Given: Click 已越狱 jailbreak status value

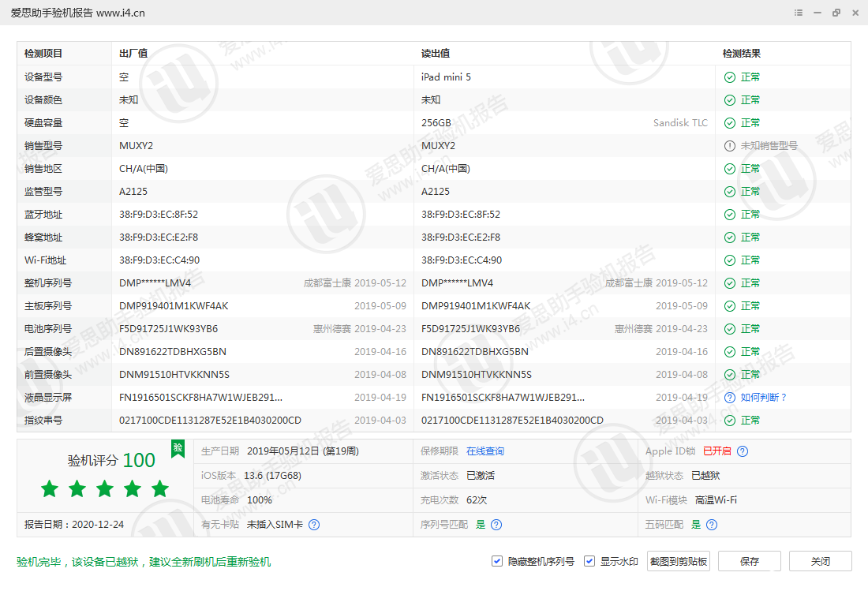Looking at the screenshot, I should coord(705,475).
